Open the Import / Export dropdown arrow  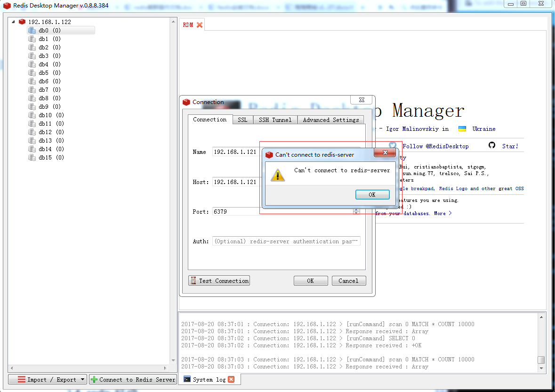point(82,379)
